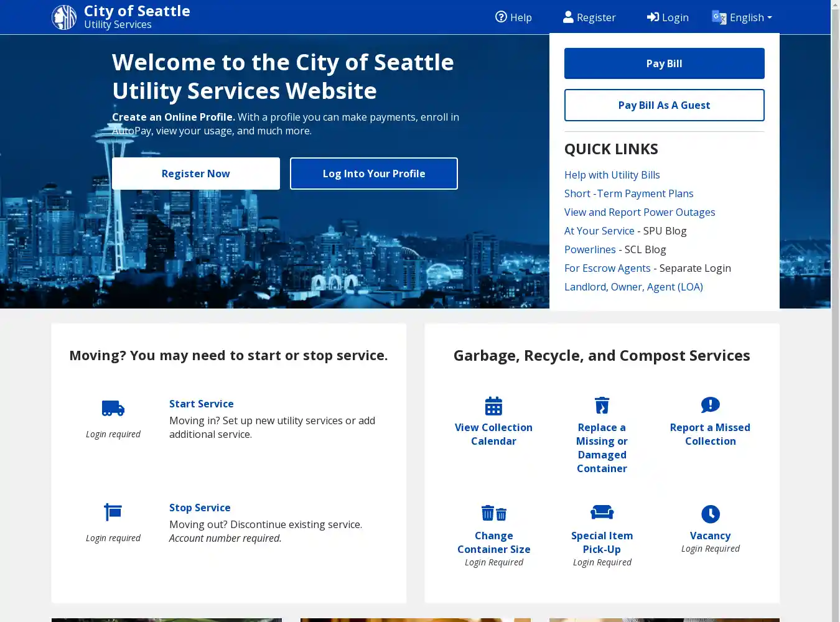Click the City of Seattle title text

(137, 11)
